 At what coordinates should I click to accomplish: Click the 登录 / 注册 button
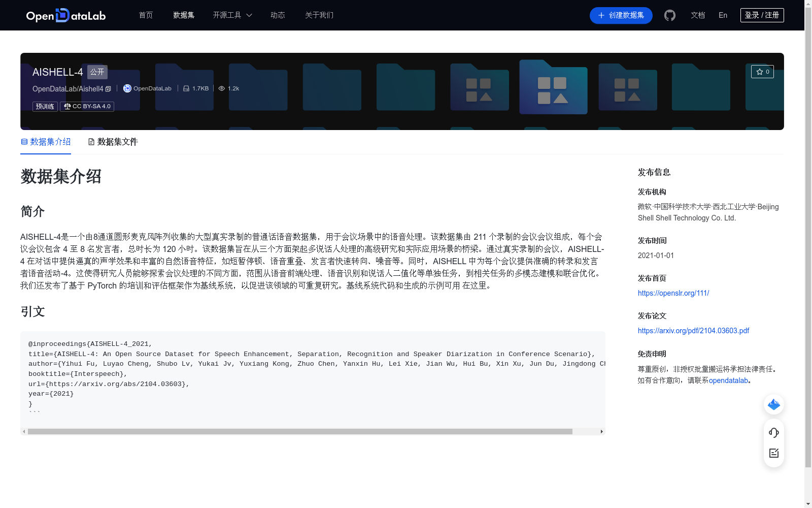coord(762,15)
